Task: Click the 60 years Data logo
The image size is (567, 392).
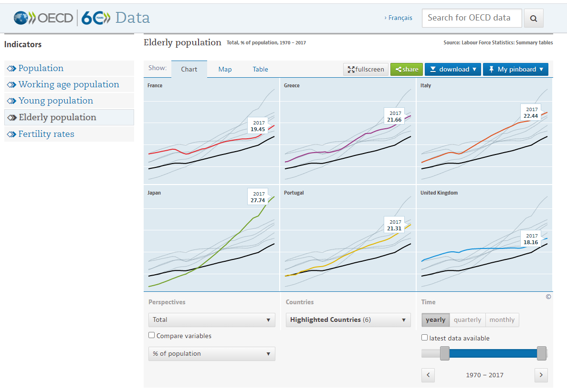Action: tap(115, 18)
